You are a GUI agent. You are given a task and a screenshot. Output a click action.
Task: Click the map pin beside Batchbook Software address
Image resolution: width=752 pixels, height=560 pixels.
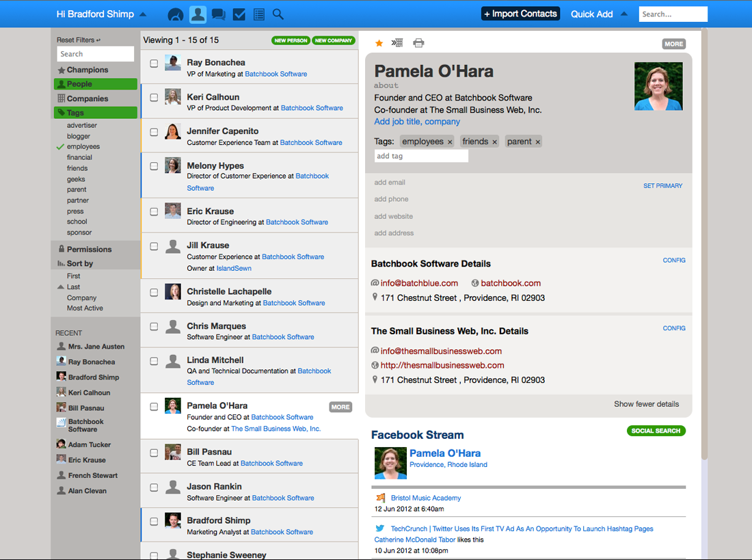pyautogui.click(x=375, y=297)
